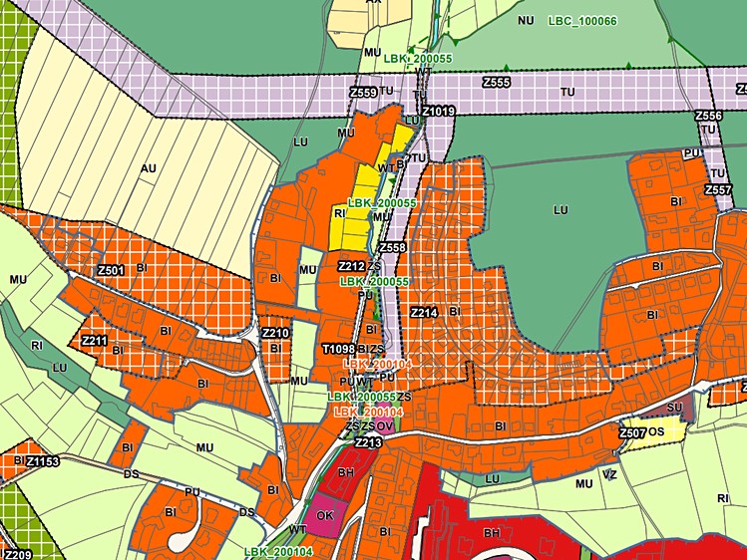Image resolution: width=747 pixels, height=560 pixels.
Task: Select the SU zone label
Action: 674,408
